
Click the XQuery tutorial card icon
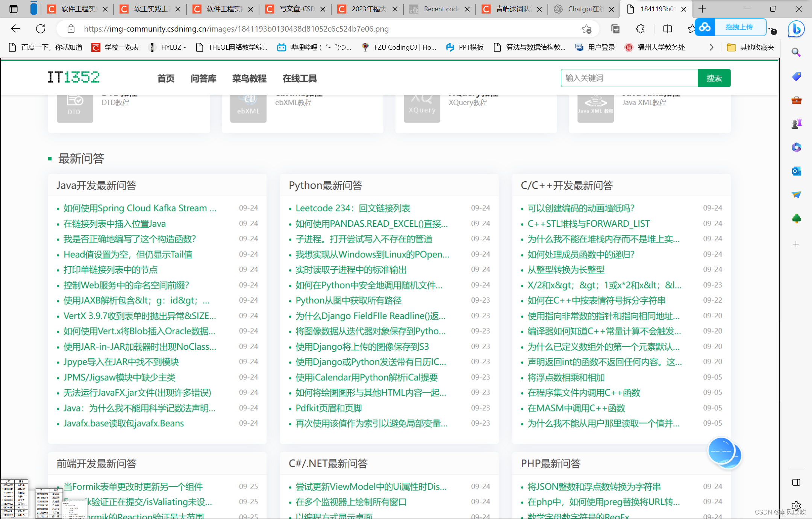(x=422, y=109)
